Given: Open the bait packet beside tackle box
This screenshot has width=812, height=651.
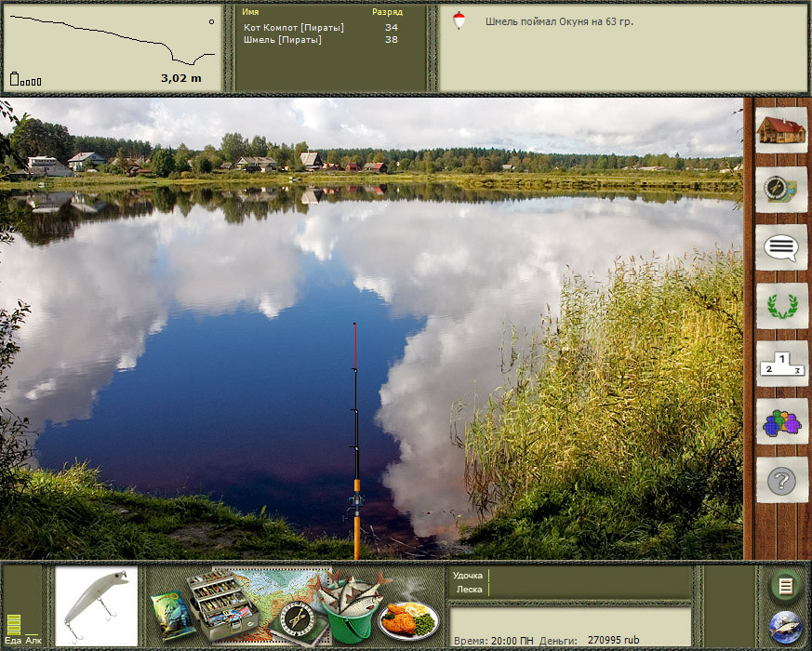Looking at the screenshot, I should (x=173, y=616).
